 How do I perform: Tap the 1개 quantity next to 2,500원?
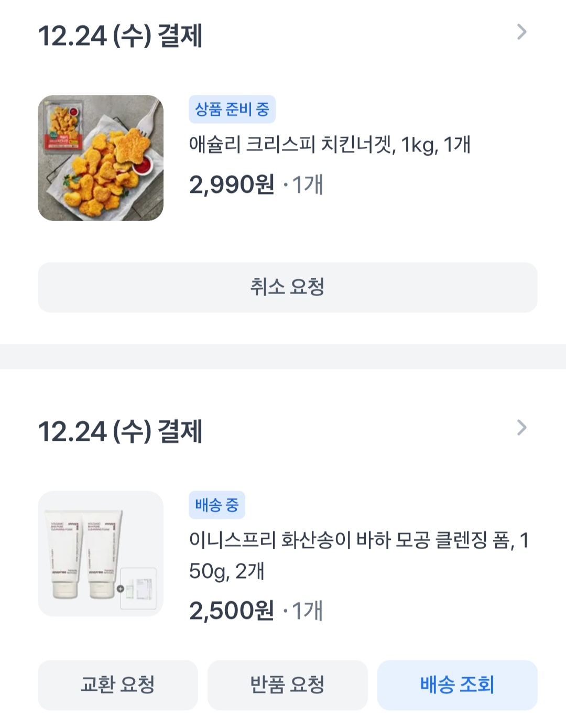coord(307,611)
